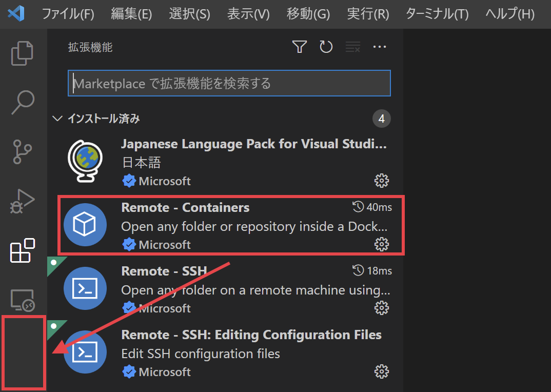Select the Search icon in activity bar
Image resolution: width=551 pixels, height=392 pixels.
(22, 102)
